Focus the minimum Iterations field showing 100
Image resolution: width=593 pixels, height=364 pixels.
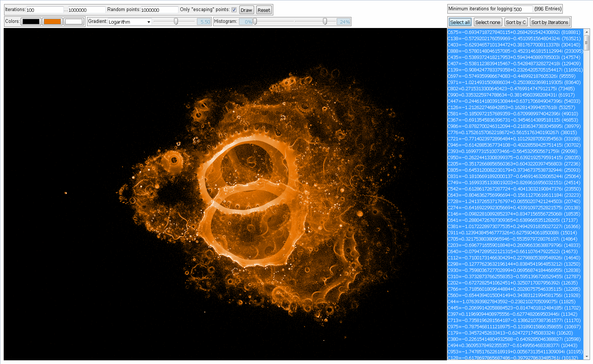pyautogui.click(x=44, y=10)
